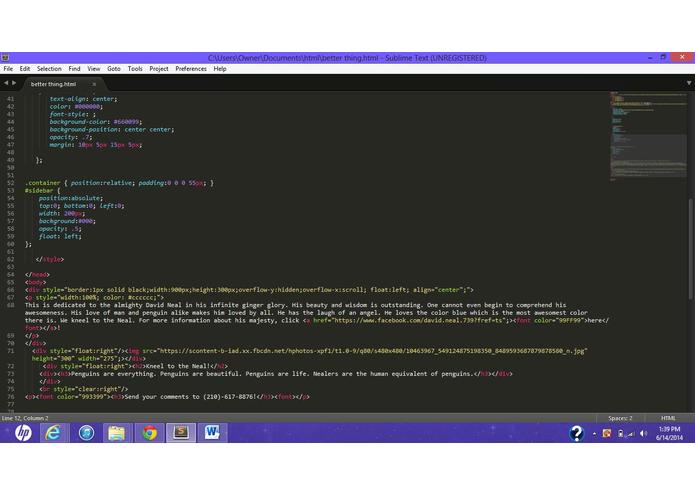Open the tab list dropdown arrow
Image resolution: width=695 pixels, height=494 pixels.
[x=689, y=83]
